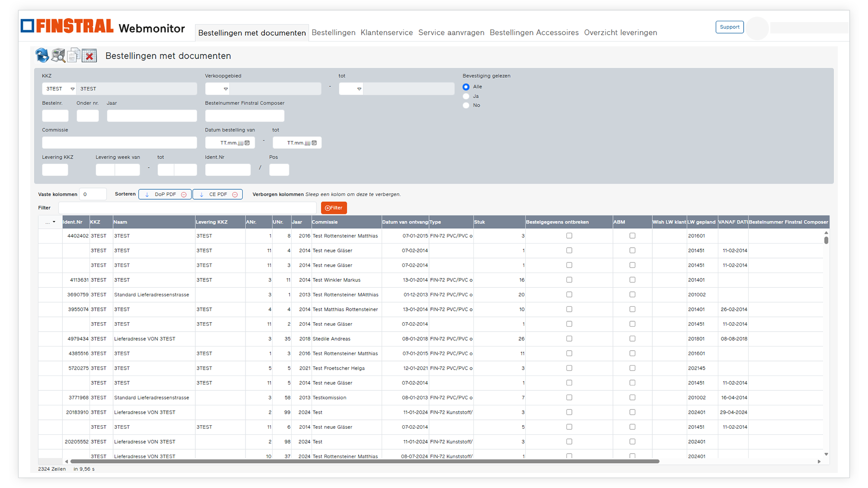This screenshot has width=868, height=488.
Task: Remove the DoP PDF sort criterion
Action: click(184, 195)
